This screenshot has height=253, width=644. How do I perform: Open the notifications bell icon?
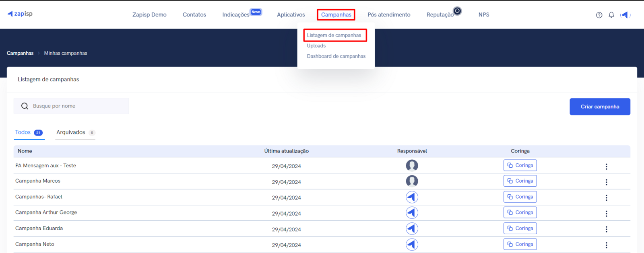[611, 15]
